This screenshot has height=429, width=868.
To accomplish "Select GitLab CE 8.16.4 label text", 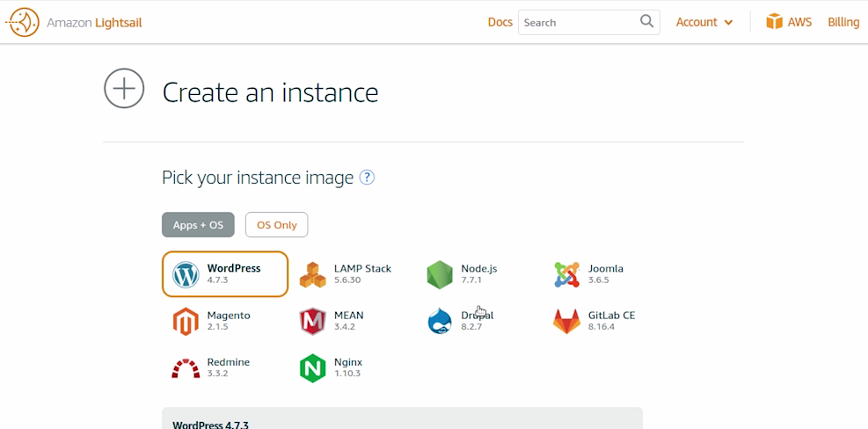I will (x=612, y=321).
